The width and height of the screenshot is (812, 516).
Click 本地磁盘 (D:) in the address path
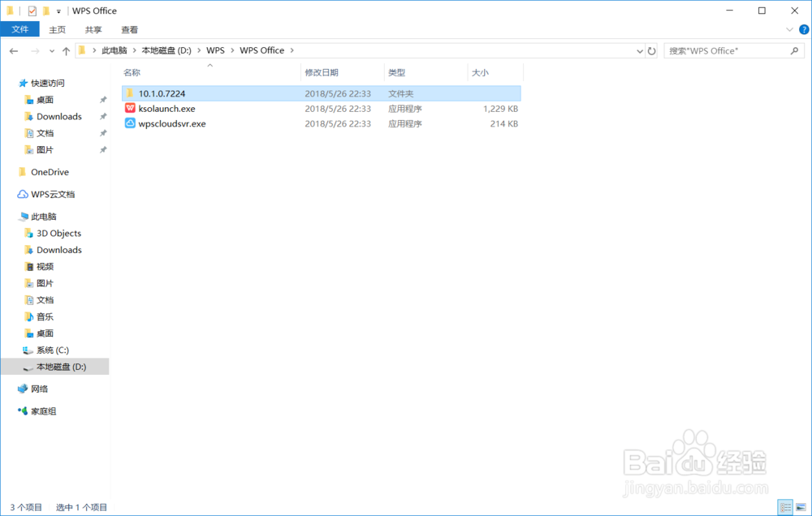(x=166, y=50)
